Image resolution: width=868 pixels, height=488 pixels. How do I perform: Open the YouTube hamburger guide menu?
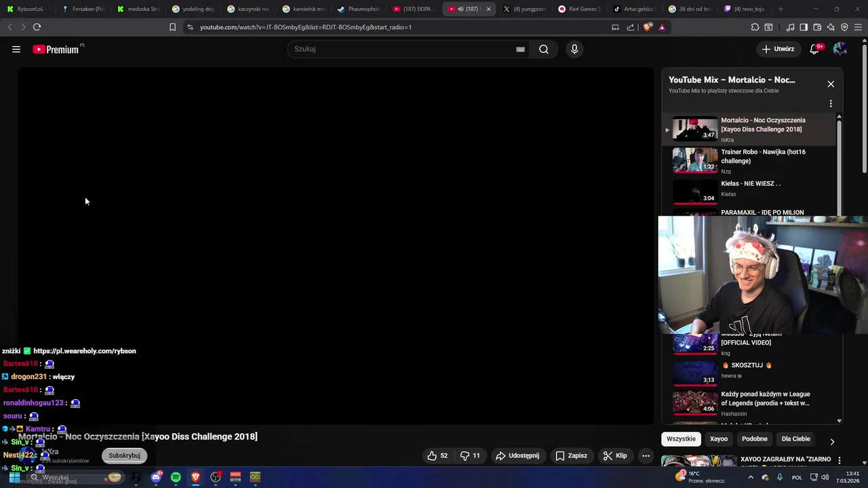pyautogui.click(x=16, y=49)
